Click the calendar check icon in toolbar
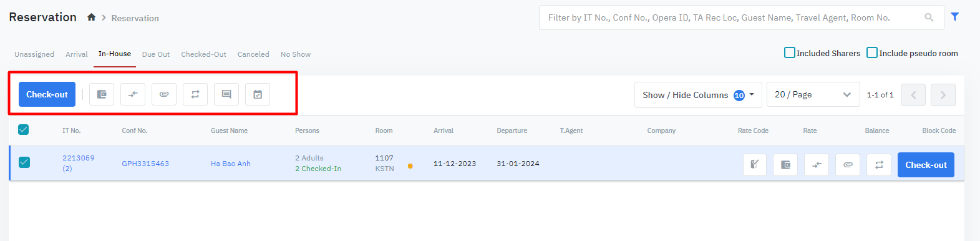The width and height of the screenshot is (980, 241). point(258,94)
